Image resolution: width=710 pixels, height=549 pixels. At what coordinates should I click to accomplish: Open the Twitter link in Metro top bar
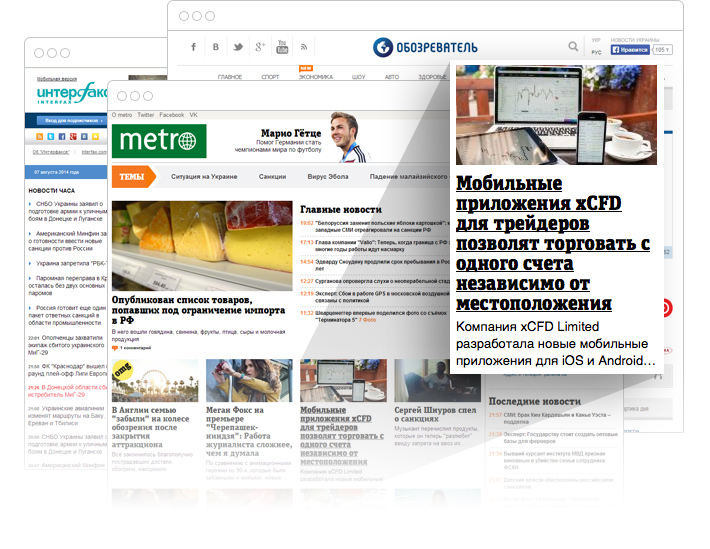pos(146,115)
